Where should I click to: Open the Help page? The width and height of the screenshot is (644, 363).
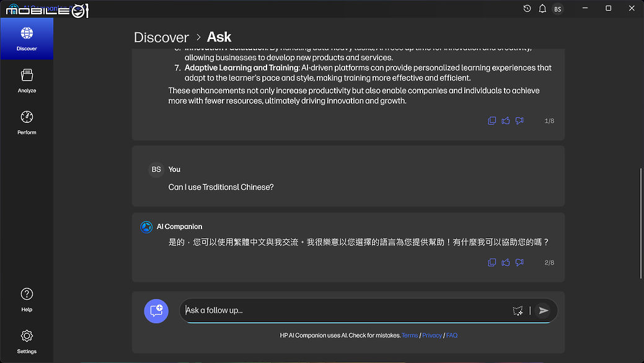[x=27, y=300]
